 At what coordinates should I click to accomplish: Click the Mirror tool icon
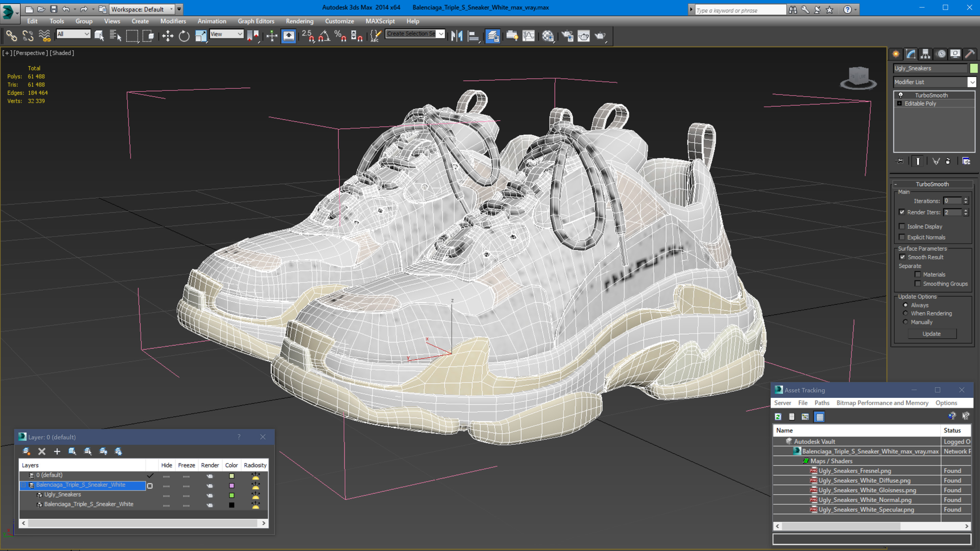457,36
